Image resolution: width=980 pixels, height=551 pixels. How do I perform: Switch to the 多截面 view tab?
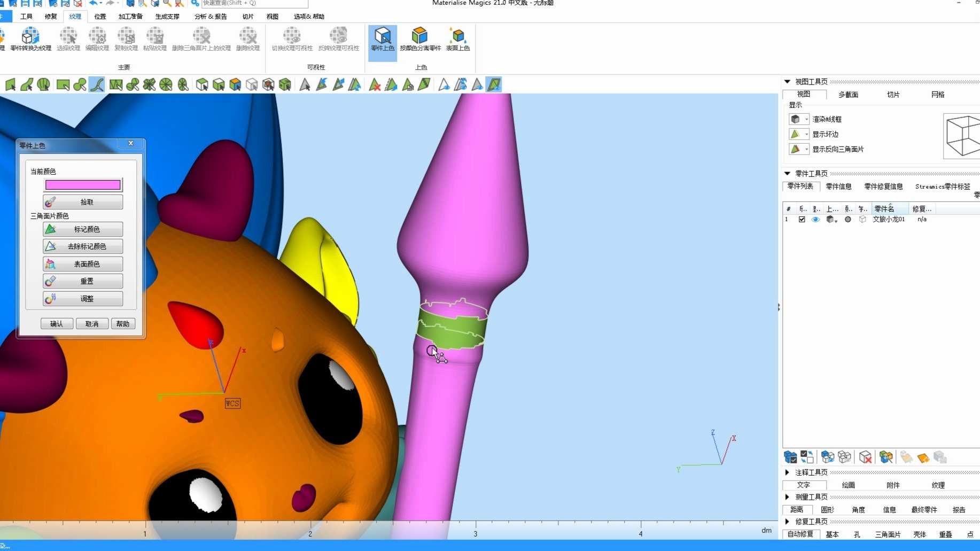tap(848, 95)
